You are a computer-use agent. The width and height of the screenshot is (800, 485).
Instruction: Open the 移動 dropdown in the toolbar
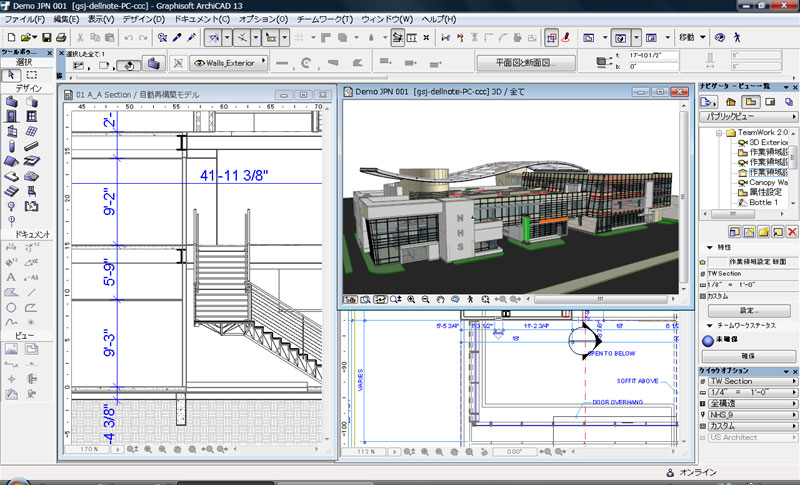point(692,37)
